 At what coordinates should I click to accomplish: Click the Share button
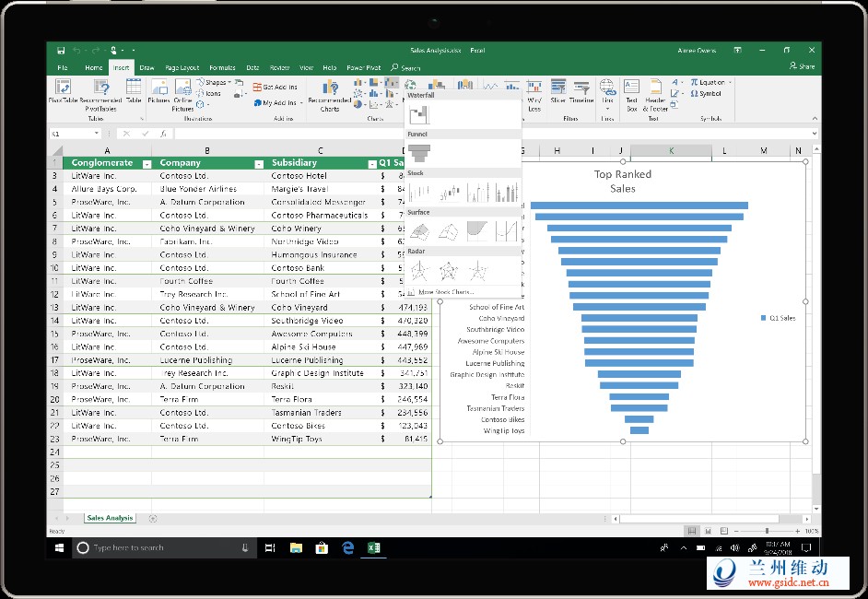[802, 66]
